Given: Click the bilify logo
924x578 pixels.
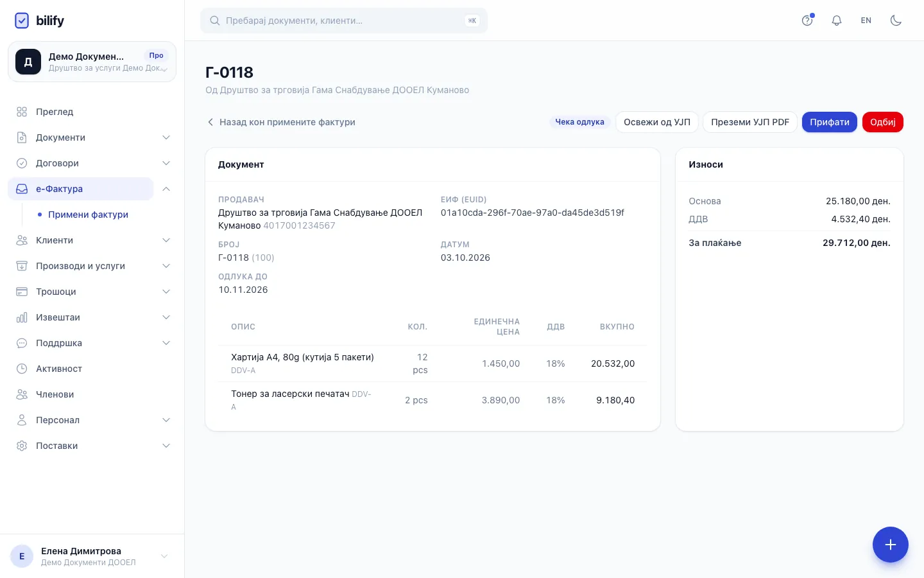Looking at the screenshot, I should 39,21.
